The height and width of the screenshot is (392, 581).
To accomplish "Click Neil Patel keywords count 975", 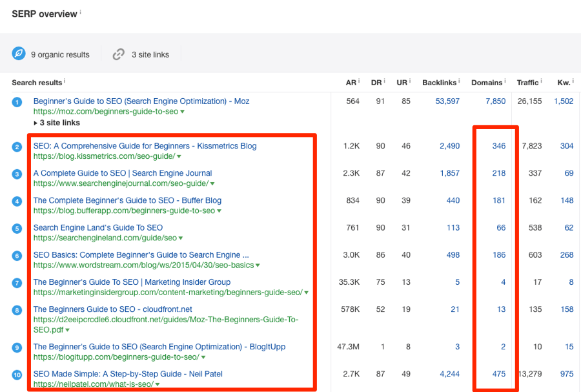I will coord(567,374).
